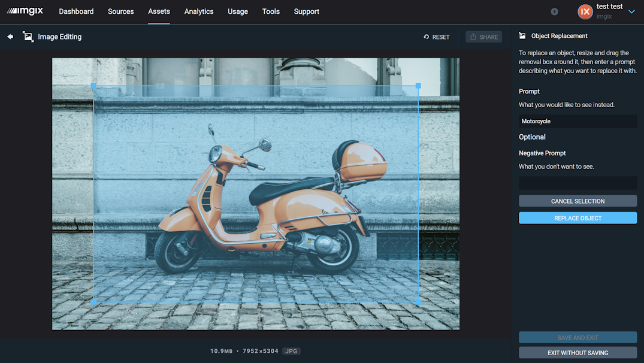Viewport: 644px width, 363px height.
Task: Click Exit Without Saving
Action: (577, 353)
